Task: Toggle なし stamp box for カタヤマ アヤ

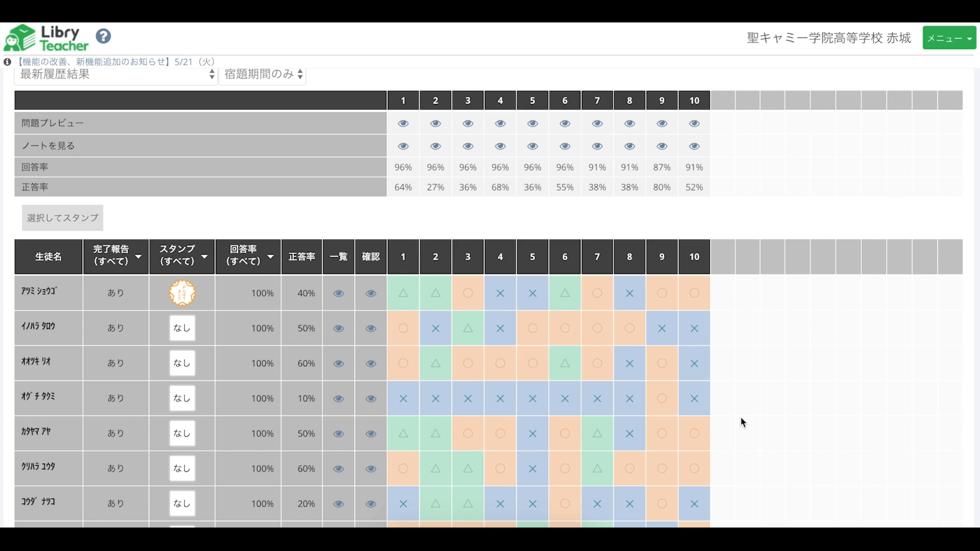Action: (182, 434)
